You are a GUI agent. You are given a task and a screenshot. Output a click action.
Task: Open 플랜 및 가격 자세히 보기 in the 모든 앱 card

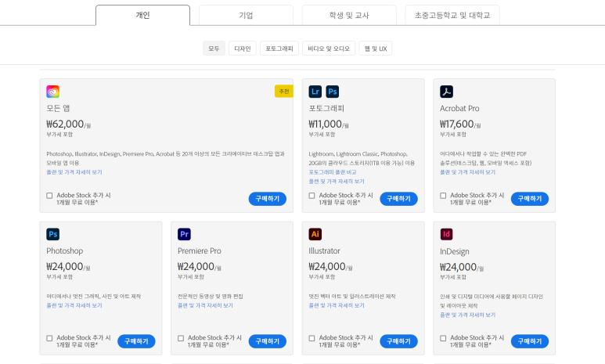[x=74, y=172]
